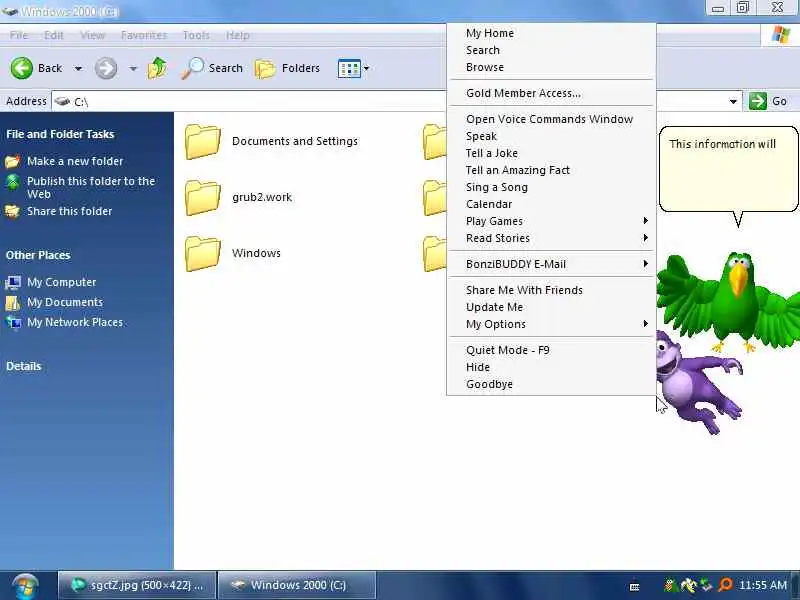Choose Tell an Amazing Fact
800x600 pixels.
pos(518,170)
